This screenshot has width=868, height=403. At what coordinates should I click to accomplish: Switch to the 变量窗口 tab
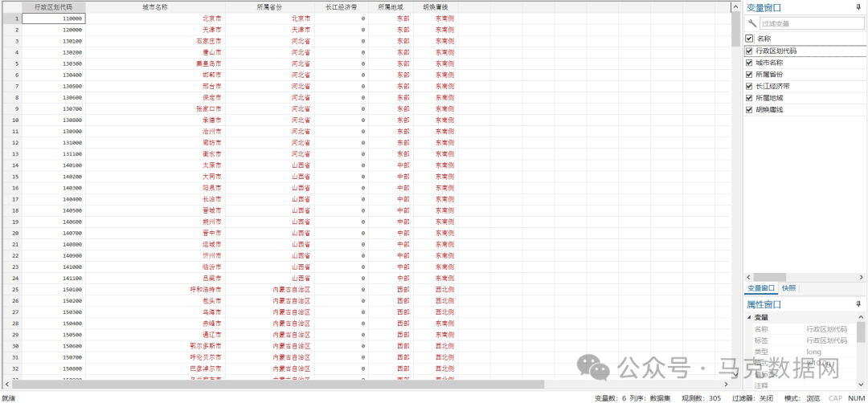point(761,288)
